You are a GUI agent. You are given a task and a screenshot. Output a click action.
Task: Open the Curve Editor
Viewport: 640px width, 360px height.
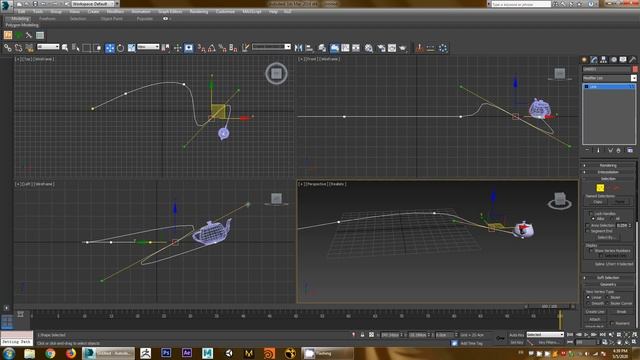point(345,48)
